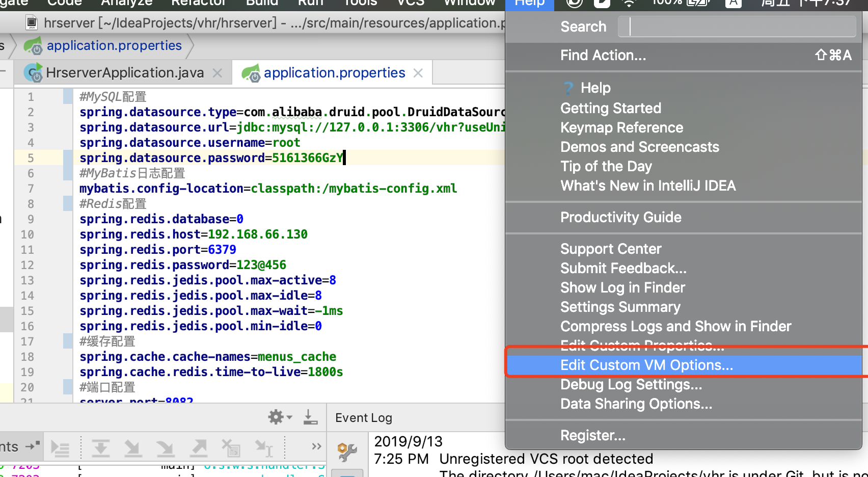The width and height of the screenshot is (868, 477).
Task: Choose Register in Help menu
Action: click(684, 435)
